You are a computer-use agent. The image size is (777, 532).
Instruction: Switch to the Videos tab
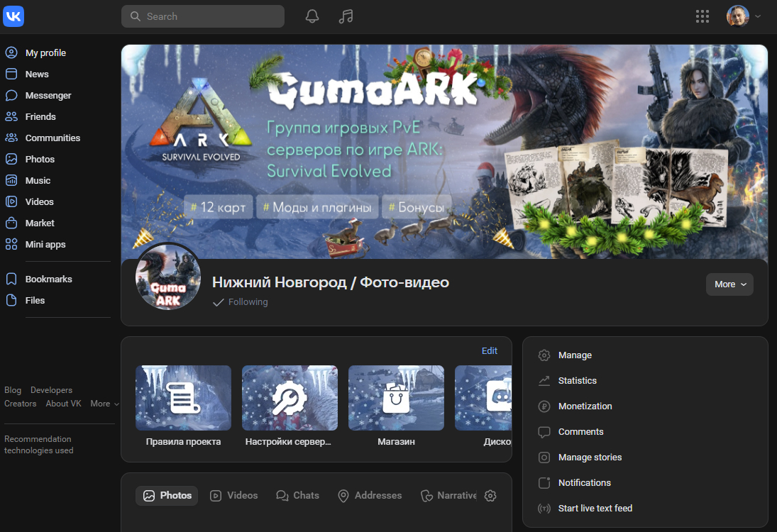tap(234, 495)
